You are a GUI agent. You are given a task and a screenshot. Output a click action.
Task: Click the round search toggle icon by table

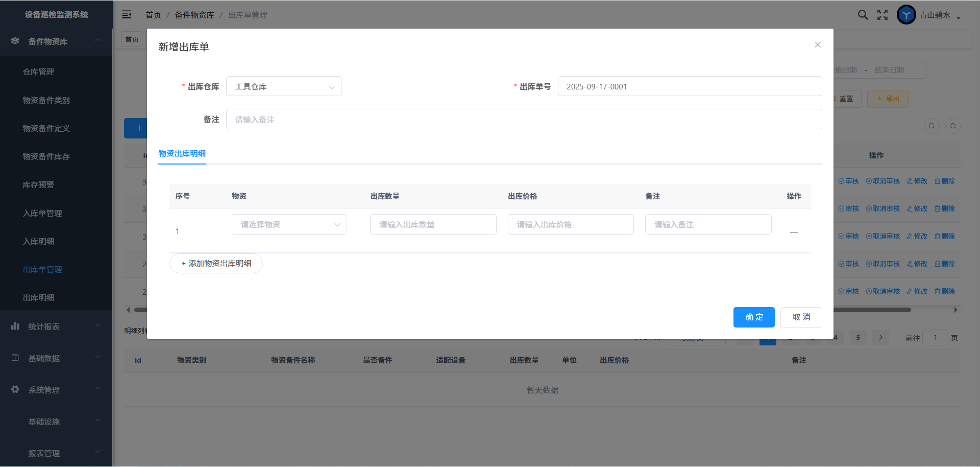932,126
